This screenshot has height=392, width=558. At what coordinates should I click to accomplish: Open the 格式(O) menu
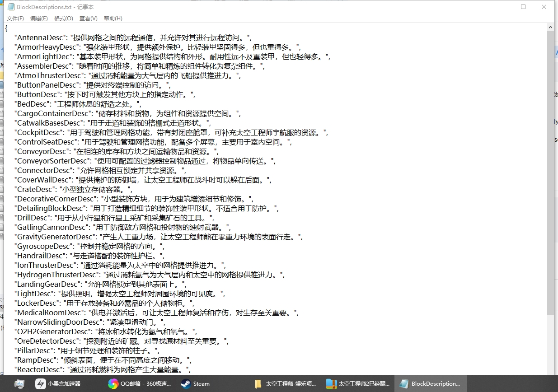coord(63,19)
